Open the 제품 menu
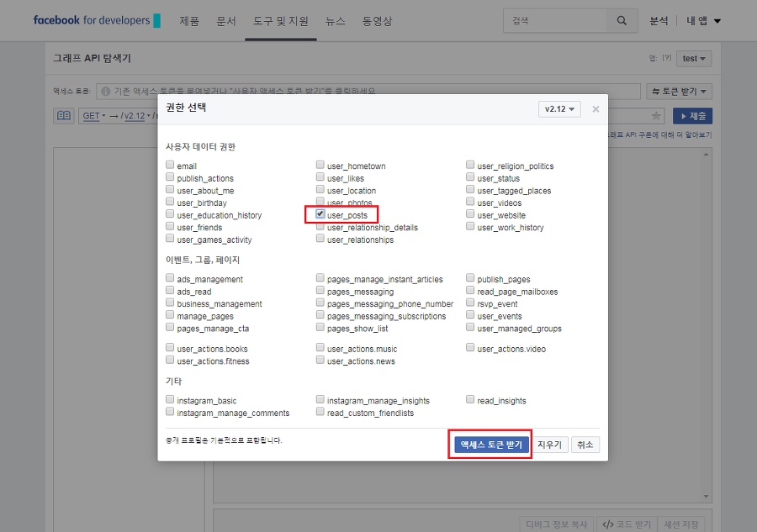The image size is (757, 532). [x=189, y=21]
